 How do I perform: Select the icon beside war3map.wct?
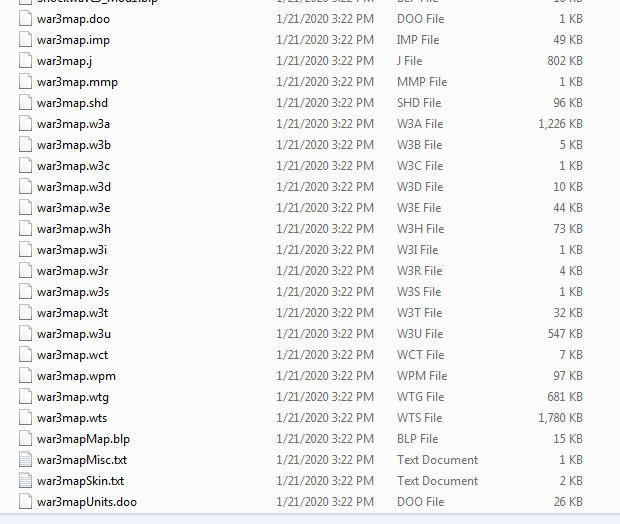click(x=25, y=355)
